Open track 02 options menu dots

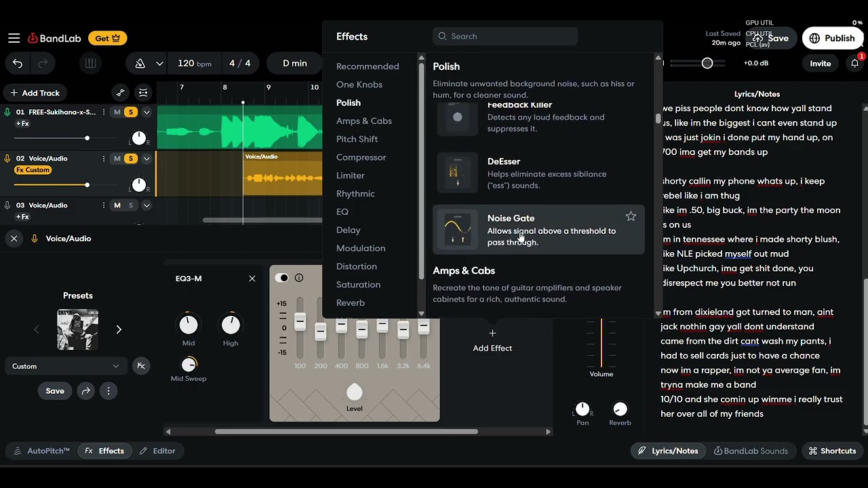tap(103, 159)
